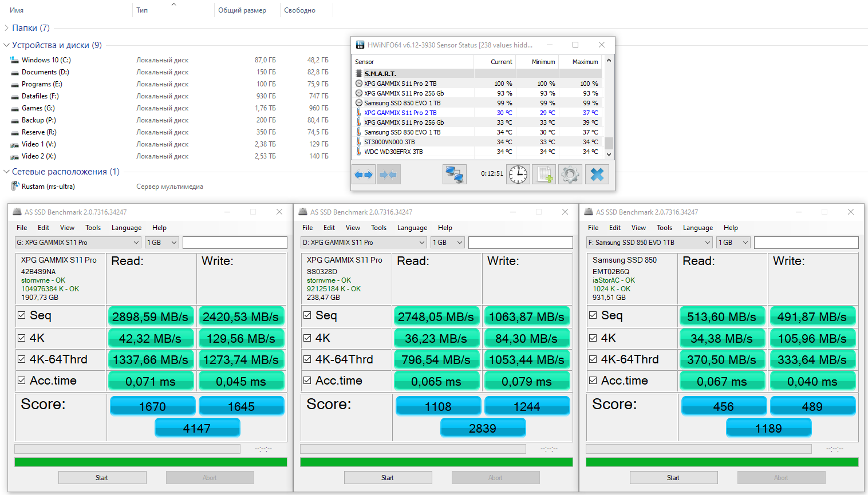The height and width of the screenshot is (495, 868).
Task: Open the G: XPG GAMMIX S11 Pro drive dropdown
Action: click(78, 243)
